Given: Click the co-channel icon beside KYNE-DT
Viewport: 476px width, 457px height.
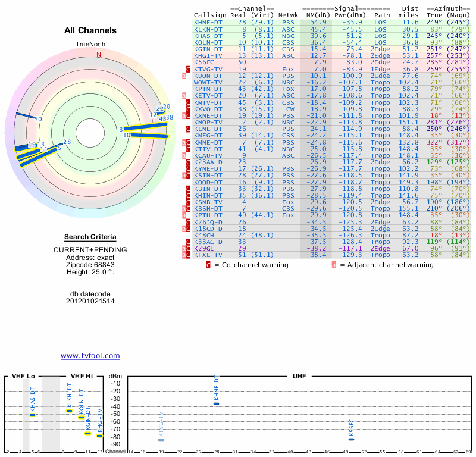Looking at the screenshot, I should click(x=188, y=168).
